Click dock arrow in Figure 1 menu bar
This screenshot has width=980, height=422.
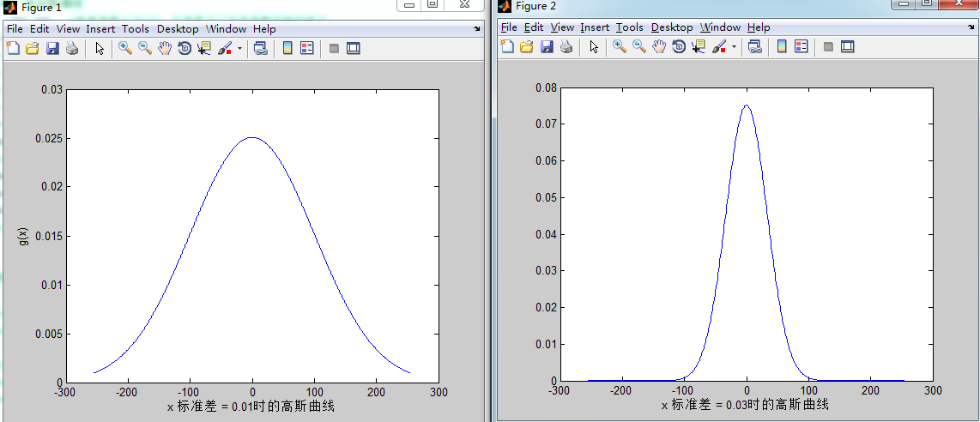point(477,28)
